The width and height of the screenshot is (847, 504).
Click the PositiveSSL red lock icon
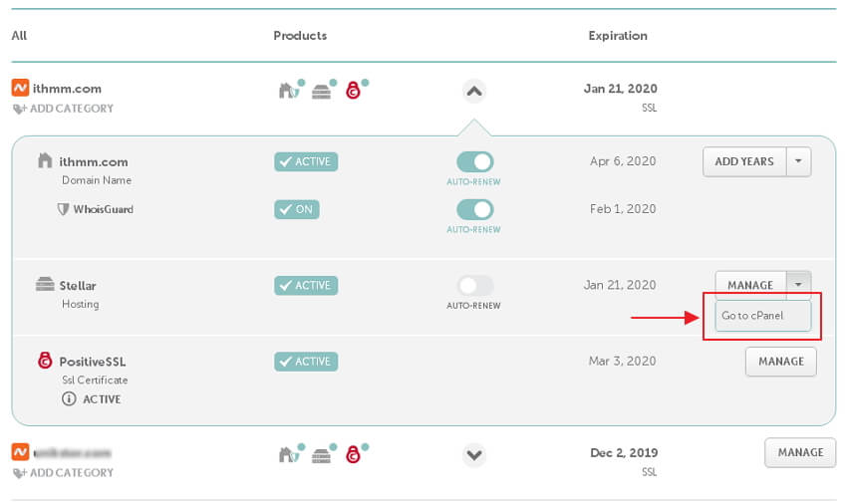click(45, 360)
